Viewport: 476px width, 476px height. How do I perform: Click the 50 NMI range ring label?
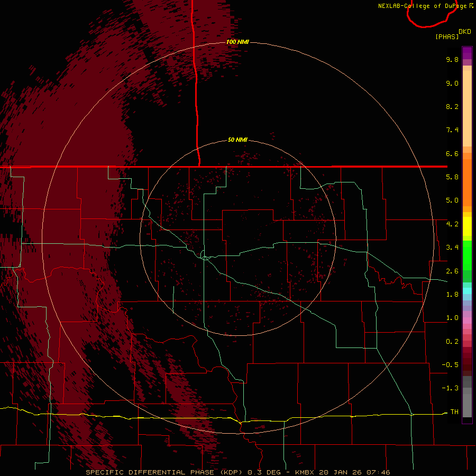[x=237, y=140]
